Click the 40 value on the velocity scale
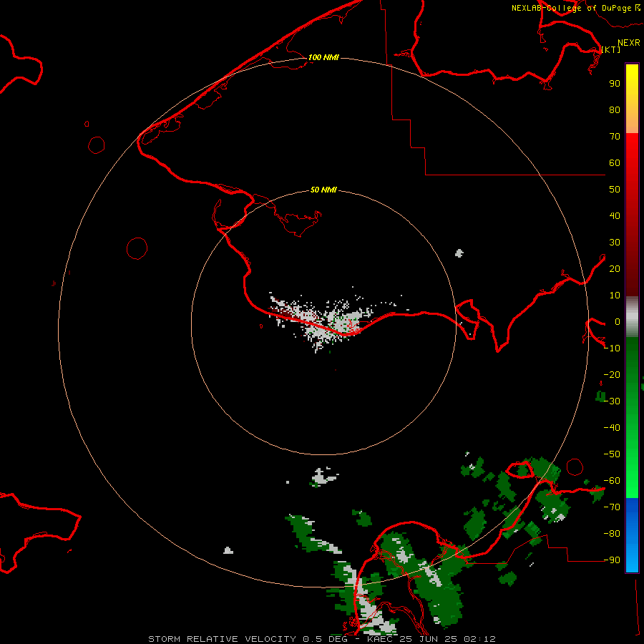This screenshot has height=644, width=644. click(615, 215)
